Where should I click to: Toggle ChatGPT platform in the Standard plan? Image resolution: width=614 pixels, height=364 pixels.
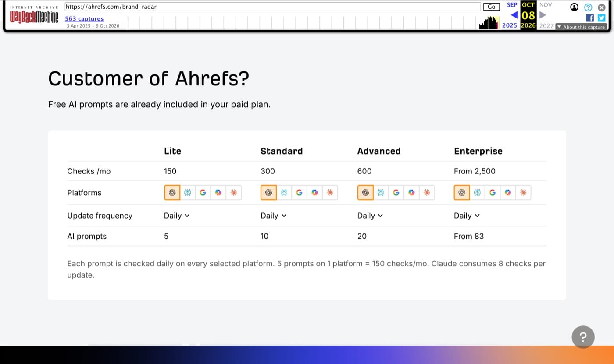[269, 192]
